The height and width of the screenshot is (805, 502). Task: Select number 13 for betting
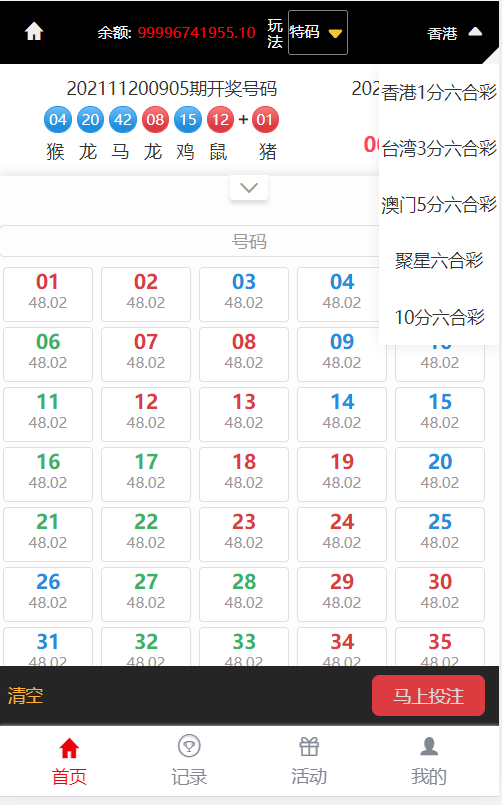[x=244, y=414]
